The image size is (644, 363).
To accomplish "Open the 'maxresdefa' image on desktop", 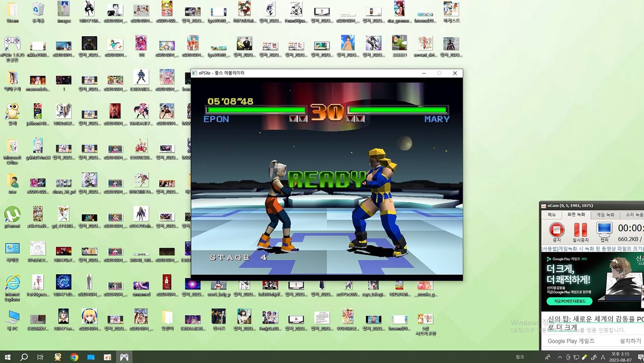I will [38, 83].
